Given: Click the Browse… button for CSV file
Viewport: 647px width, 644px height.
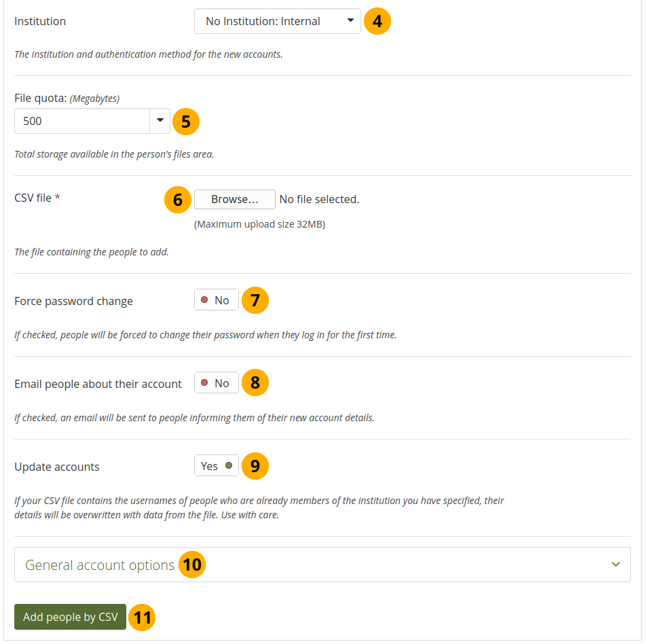Looking at the screenshot, I should pos(235,199).
